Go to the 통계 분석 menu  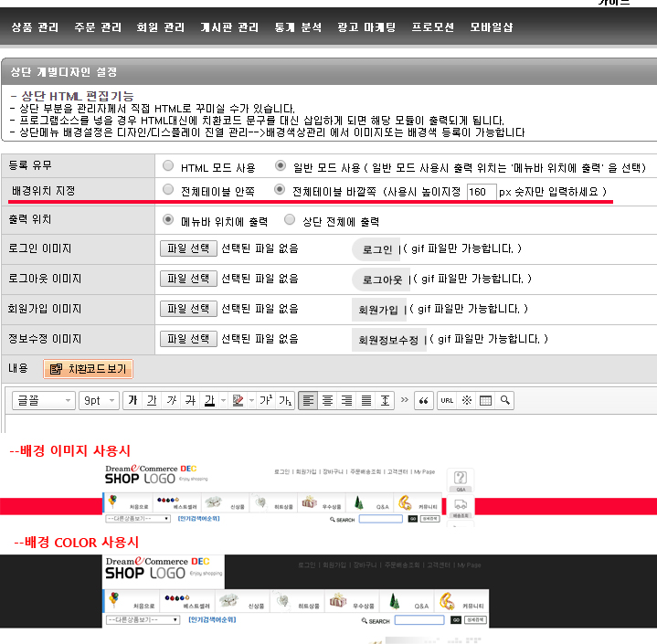[298, 27]
